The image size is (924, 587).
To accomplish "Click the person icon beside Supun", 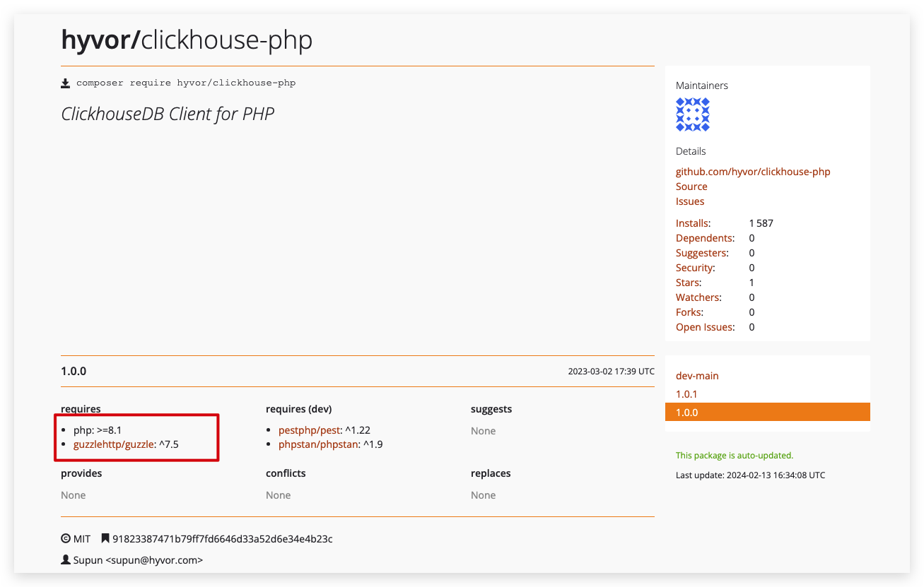I will tap(66, 560).
